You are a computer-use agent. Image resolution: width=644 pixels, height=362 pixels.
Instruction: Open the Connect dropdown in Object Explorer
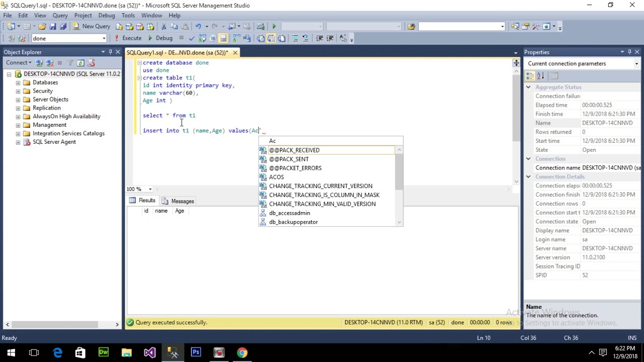(x=19, y=63)
